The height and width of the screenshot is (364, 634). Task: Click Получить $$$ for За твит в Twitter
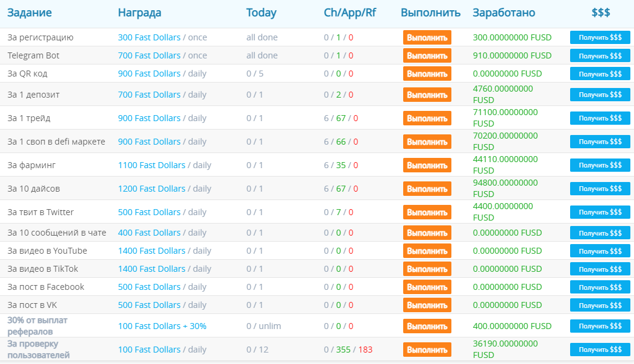(x=600, y=212)
